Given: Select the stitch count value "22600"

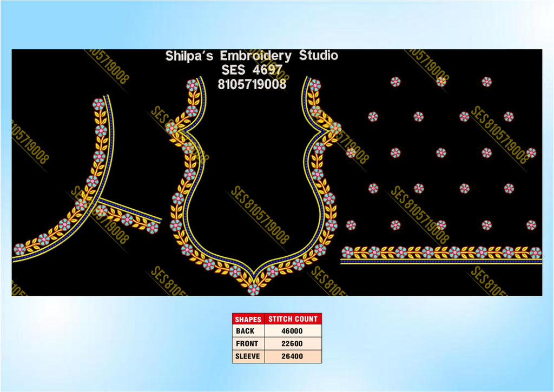Looking at the screenshot, I should click(292, 343).
